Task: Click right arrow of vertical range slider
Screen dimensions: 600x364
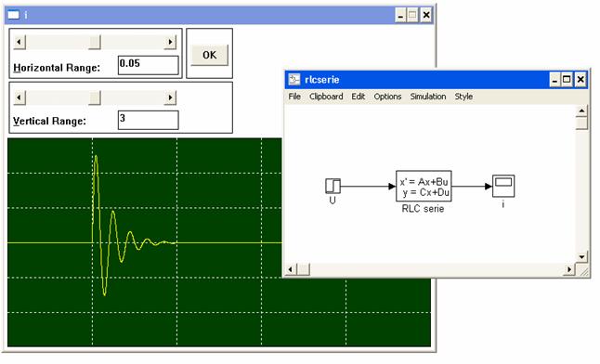Action: 170,98
